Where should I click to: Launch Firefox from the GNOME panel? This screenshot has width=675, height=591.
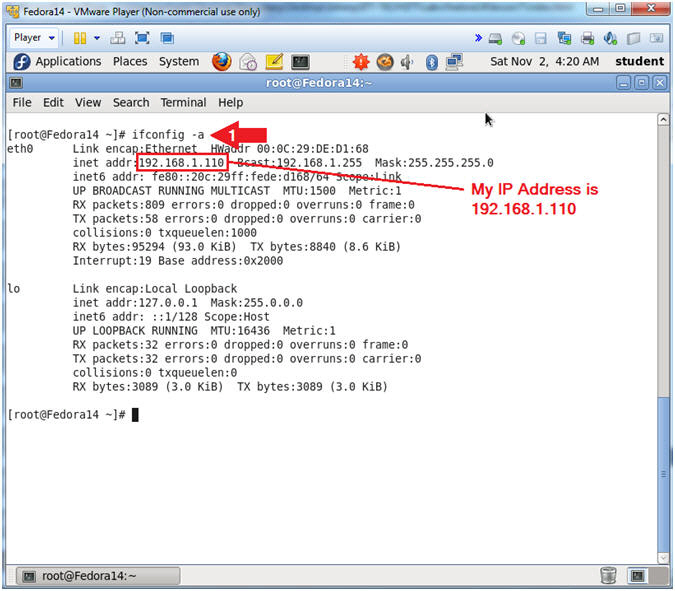[221, 62]
